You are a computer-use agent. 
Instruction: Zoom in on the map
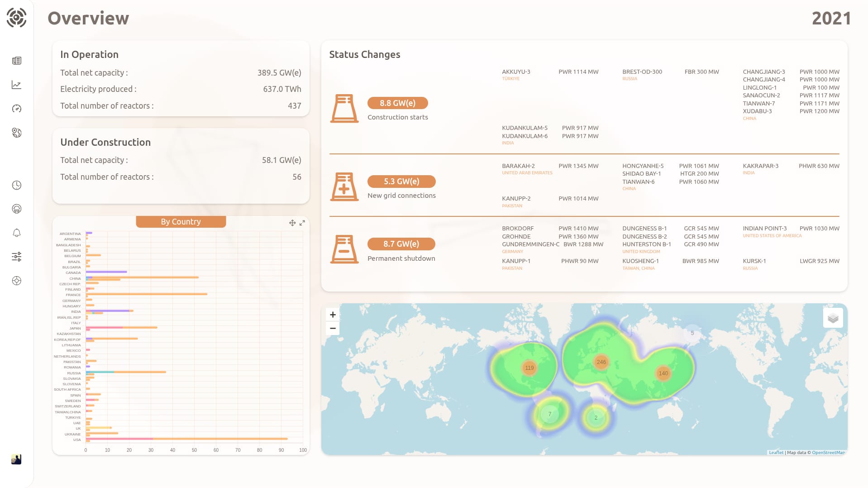pos(333,315)
